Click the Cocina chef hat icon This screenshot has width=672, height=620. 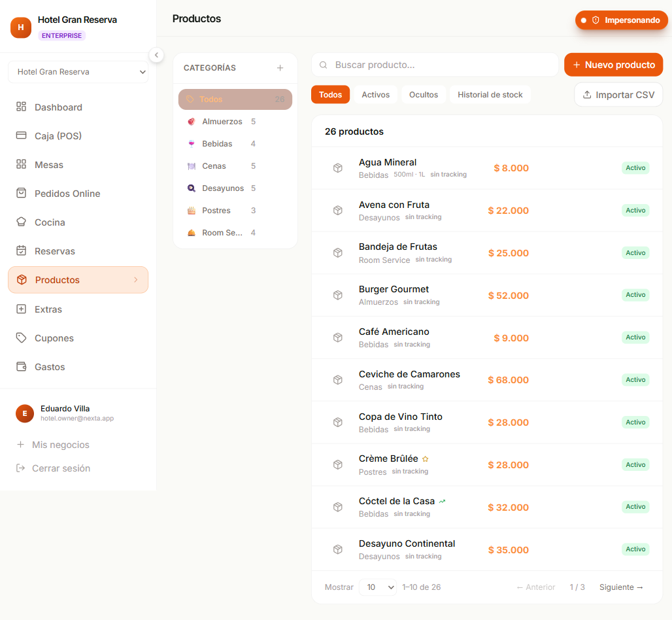click(21, 222)
